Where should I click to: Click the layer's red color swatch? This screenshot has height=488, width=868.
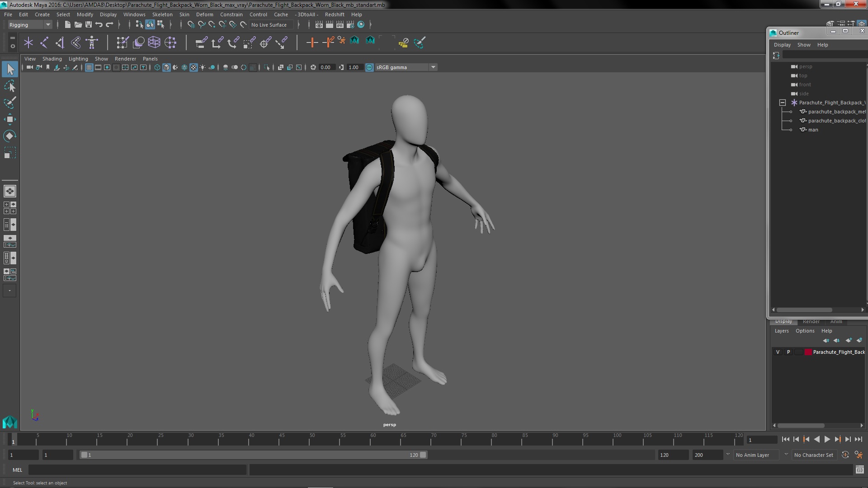[808, 352]
